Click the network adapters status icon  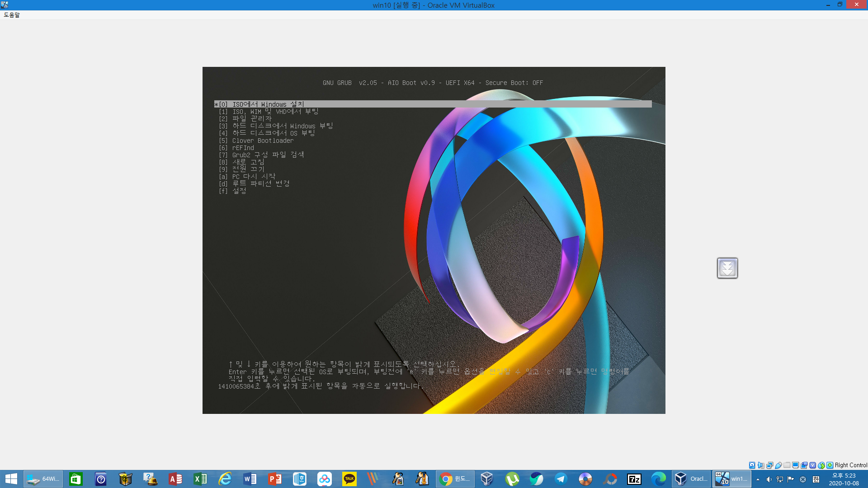click(769, 465)
